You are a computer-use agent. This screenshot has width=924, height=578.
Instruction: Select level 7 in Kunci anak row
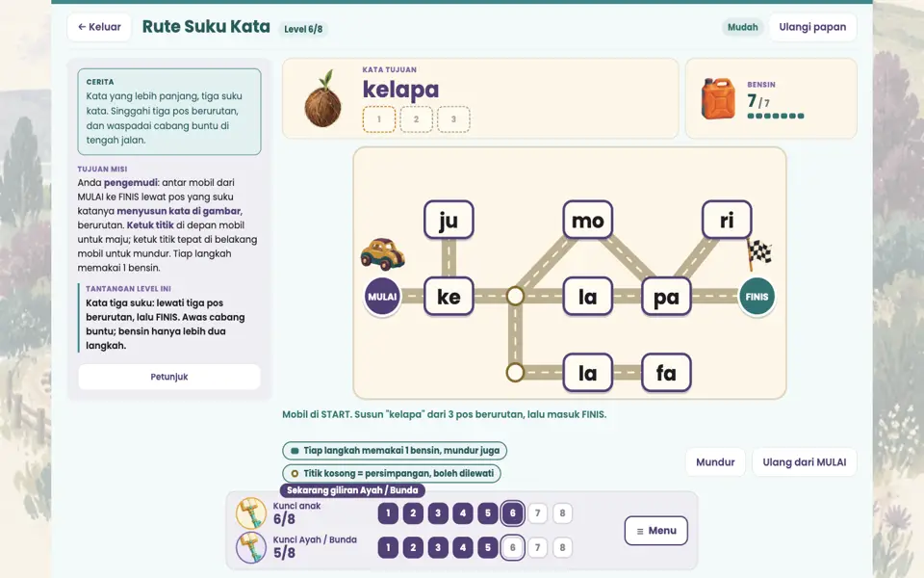(x=537, y=513)
